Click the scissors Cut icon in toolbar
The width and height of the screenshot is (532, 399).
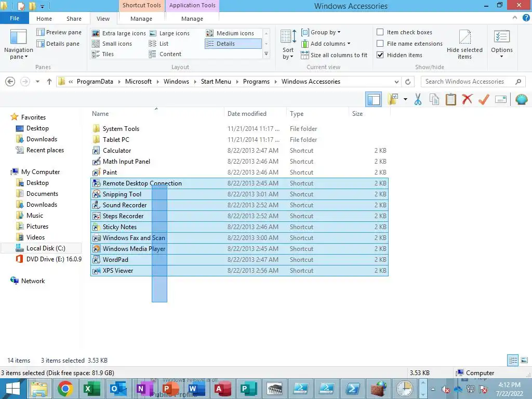[418, 99]
